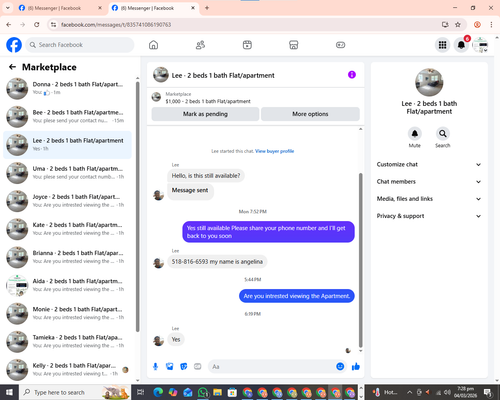This screenshot has height=400, width=500.
Task: Click the Windows taskbar search box
Action: point(74,392)
